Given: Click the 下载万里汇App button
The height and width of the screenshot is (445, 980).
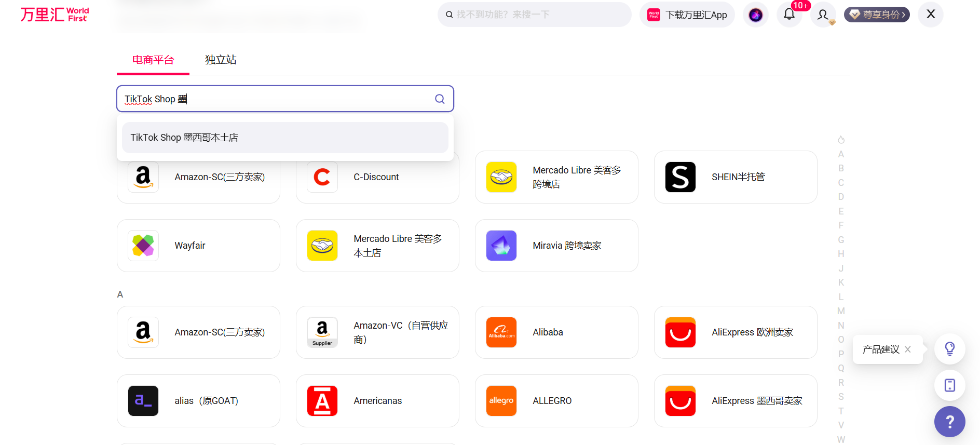Looking at the screenshot, I should pos(687,15).
